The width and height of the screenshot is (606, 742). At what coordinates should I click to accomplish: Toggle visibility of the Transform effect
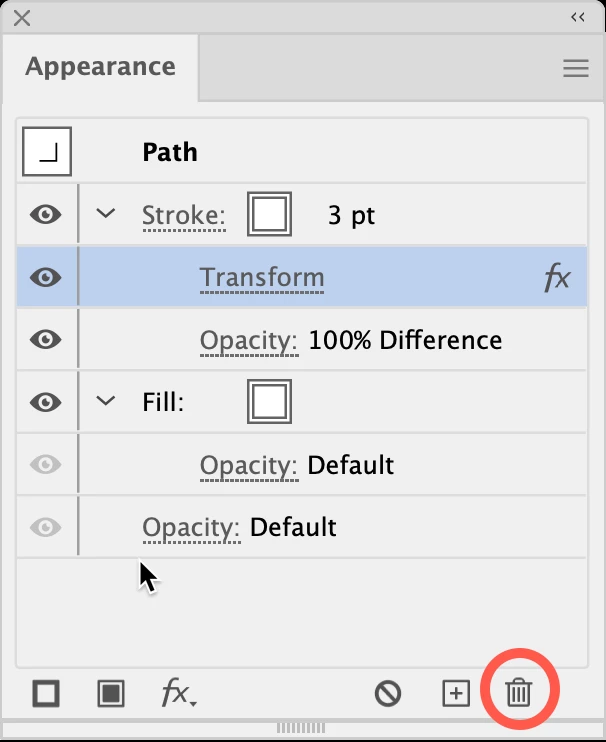click(x=45, y=277)
